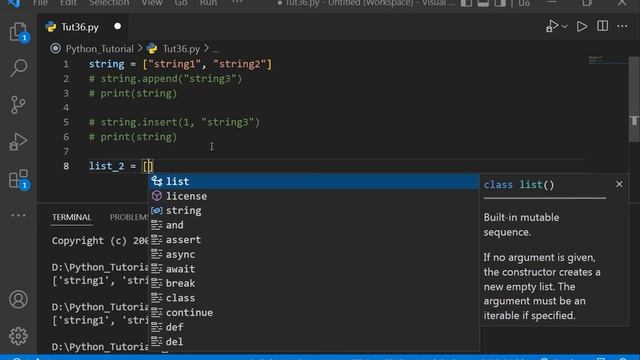The image size is (640, 360).
Task: Select 'license' autocomplete suggestion
Action: (313, 196)
